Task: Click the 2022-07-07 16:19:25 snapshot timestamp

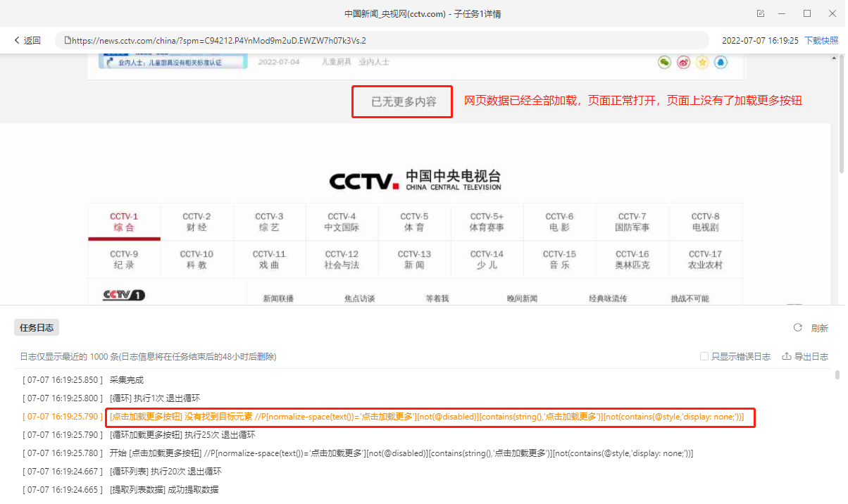Action: 760,41
